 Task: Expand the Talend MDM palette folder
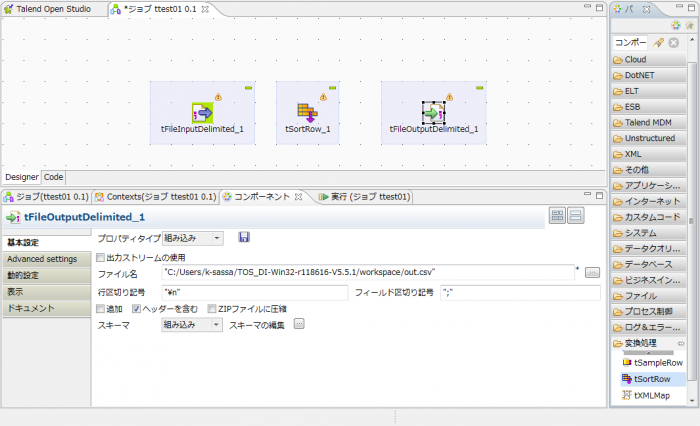(649, 122)
